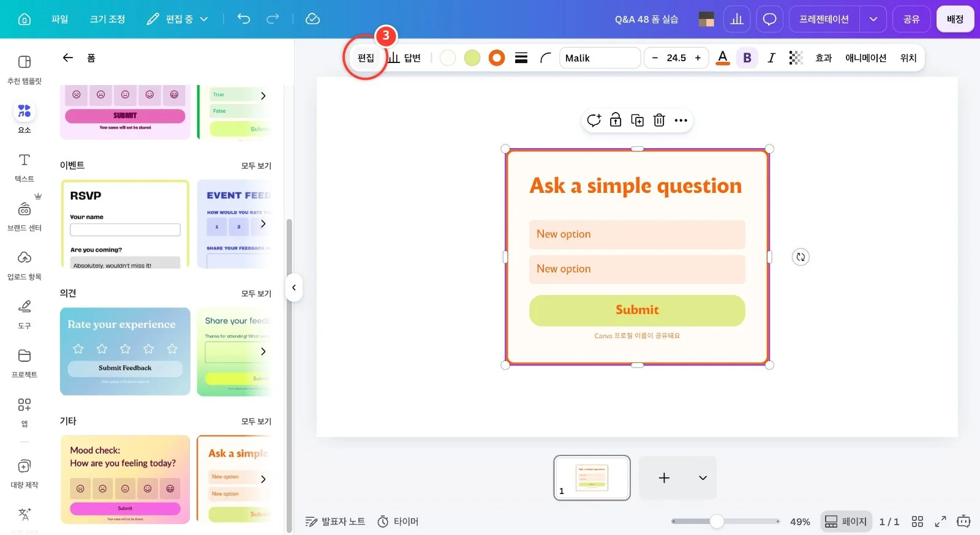Screen dimensions: 980x535
Task: Open the 업로드 항목 sidebar panel
Action: click(x=24, y=264)
